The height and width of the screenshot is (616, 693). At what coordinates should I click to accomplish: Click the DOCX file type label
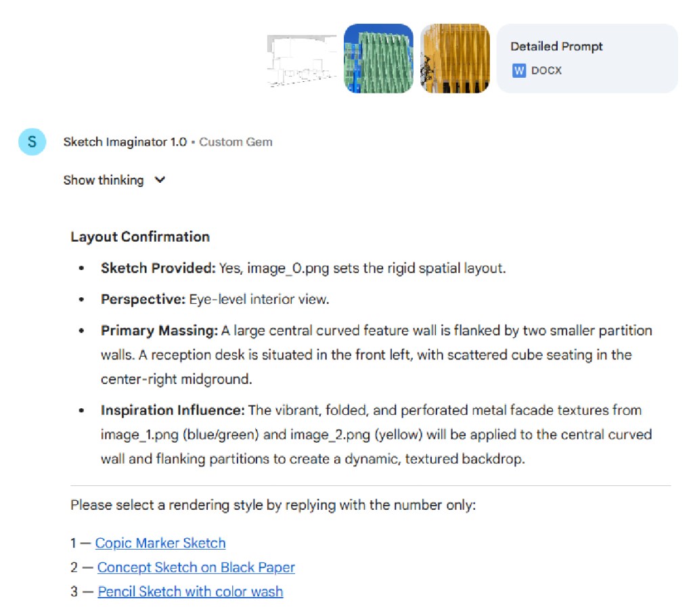pos(546,70)
